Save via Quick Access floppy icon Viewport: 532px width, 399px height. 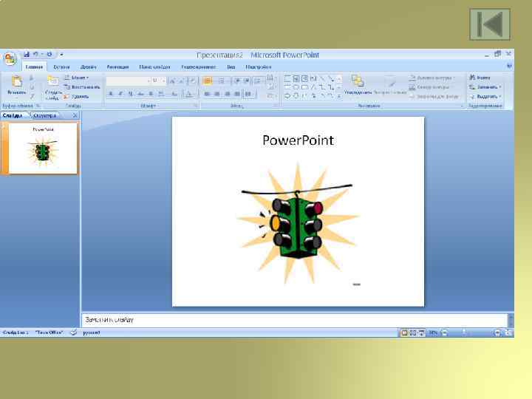(27, 54)
